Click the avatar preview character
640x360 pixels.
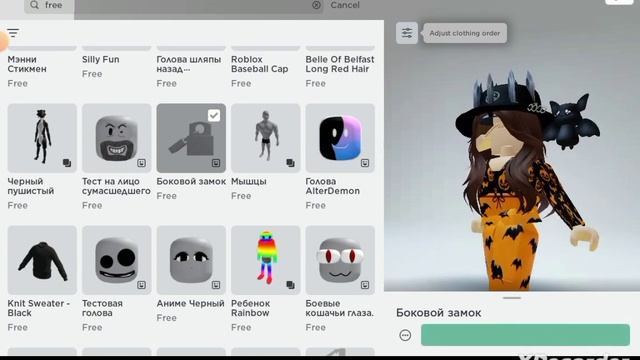[x=527, y=180]
